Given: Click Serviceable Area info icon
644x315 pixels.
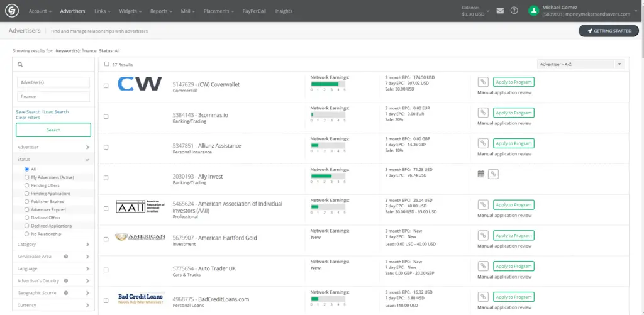Looking at the screenshot, I should coord(65,257).
